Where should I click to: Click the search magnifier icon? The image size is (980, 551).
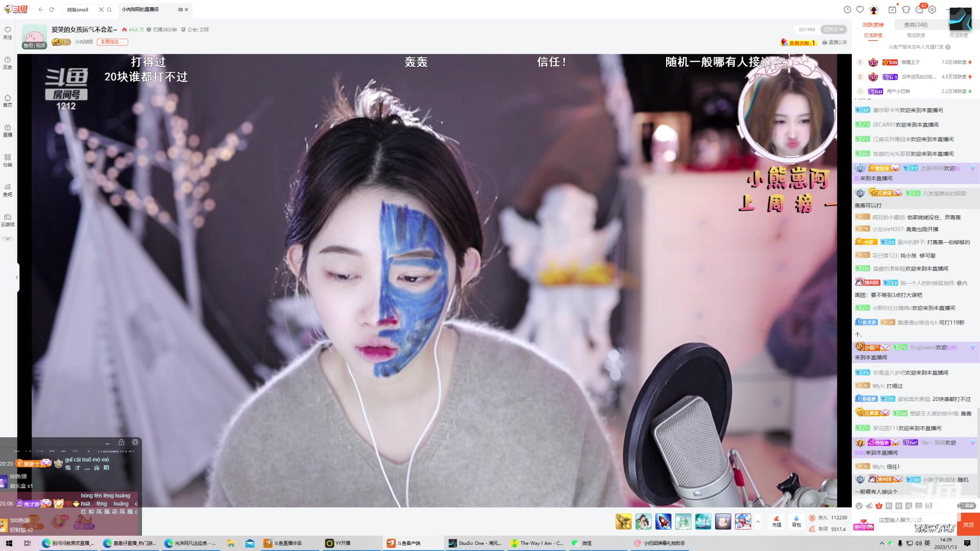[x=109, y=10]
